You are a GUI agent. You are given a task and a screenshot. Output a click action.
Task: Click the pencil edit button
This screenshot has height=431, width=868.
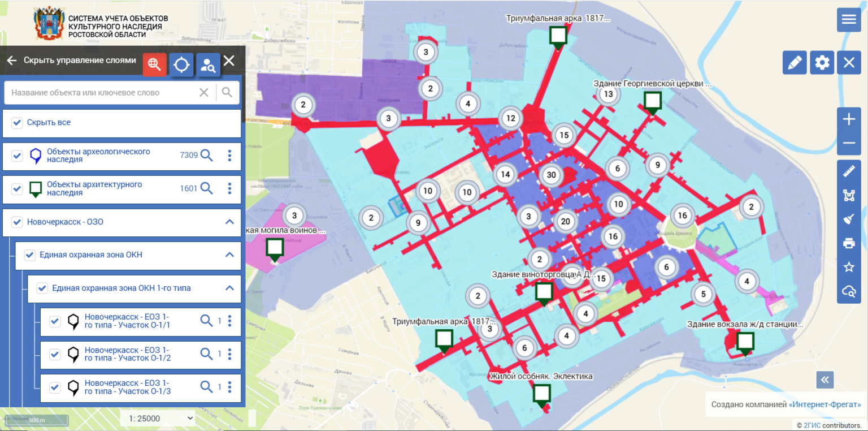(795, 62)
